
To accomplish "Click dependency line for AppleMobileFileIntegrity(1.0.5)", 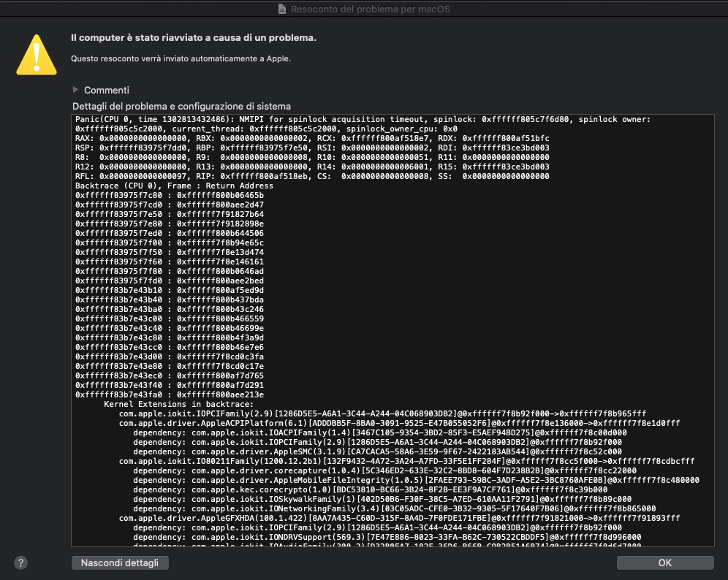I will pyautogui.click(x=416, y=481).
